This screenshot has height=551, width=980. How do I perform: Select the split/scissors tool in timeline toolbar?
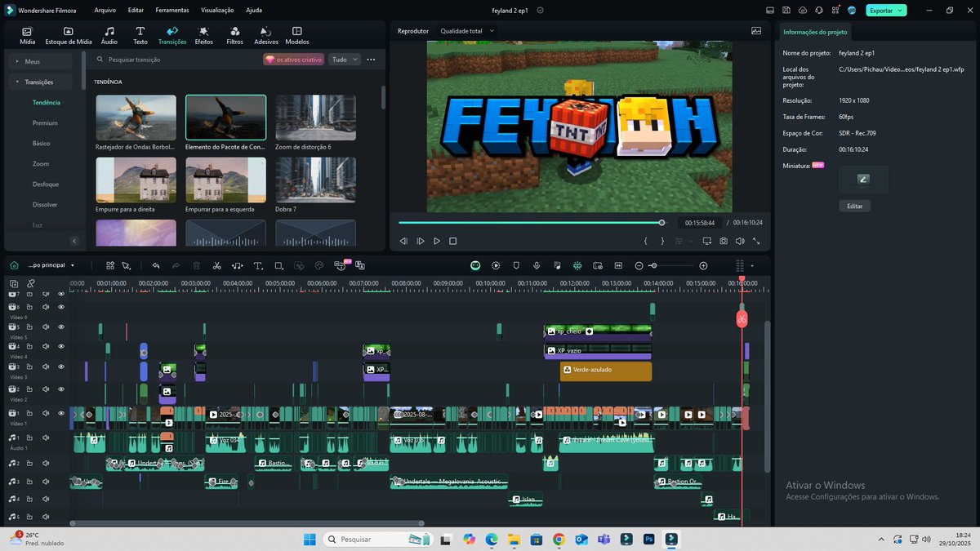click(216, 265)
